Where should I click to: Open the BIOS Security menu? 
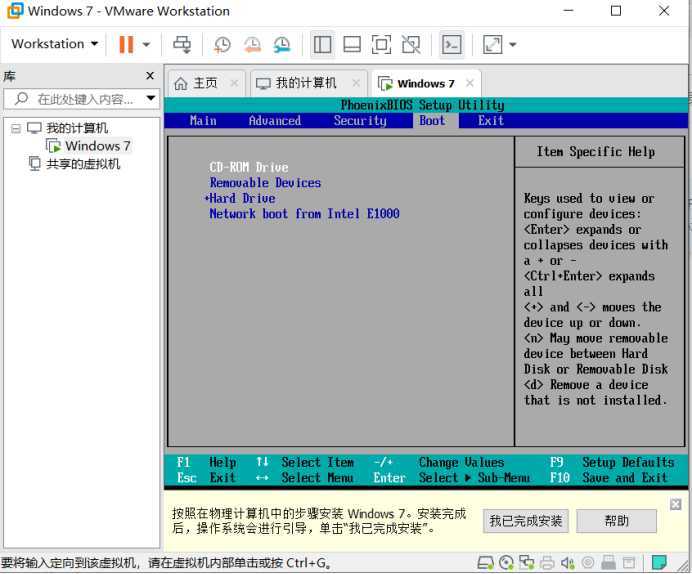[360, 120]
